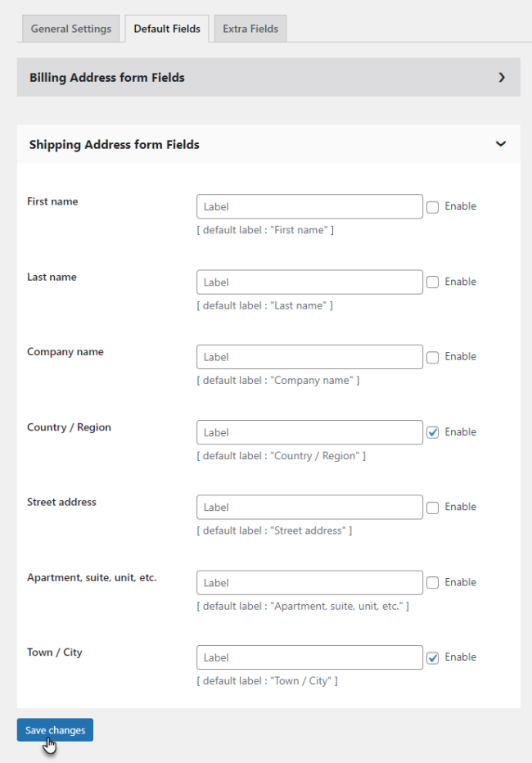The width and height of the screenshot is (532, 763).
Task: Focus the Country / Region label input
Action: 309,432
